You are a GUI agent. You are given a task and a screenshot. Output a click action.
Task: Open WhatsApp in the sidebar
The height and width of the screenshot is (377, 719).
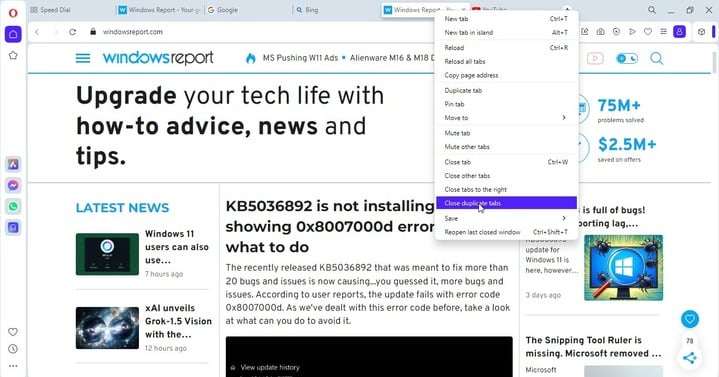(13, 206)
